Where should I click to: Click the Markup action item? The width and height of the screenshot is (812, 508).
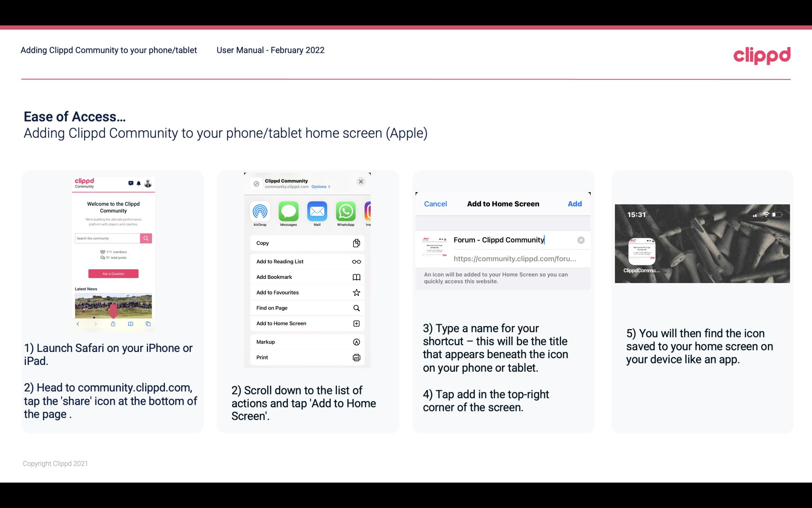[306, 341]
